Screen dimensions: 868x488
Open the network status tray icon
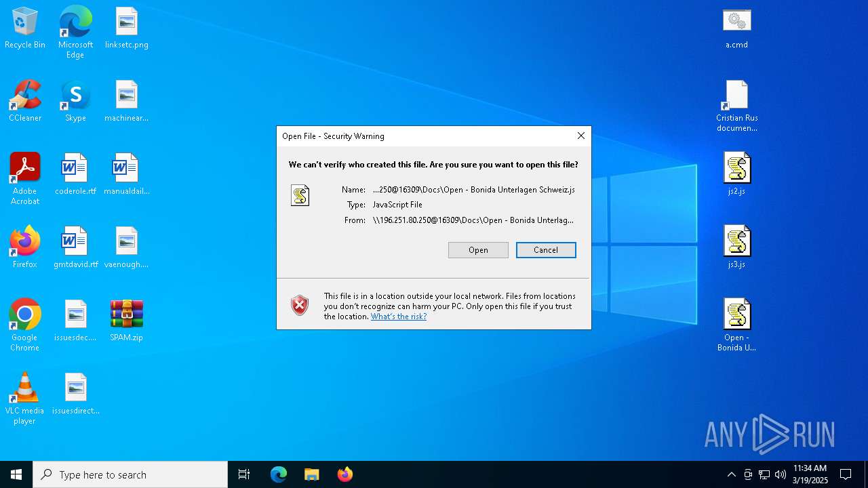tap(764, 474)
